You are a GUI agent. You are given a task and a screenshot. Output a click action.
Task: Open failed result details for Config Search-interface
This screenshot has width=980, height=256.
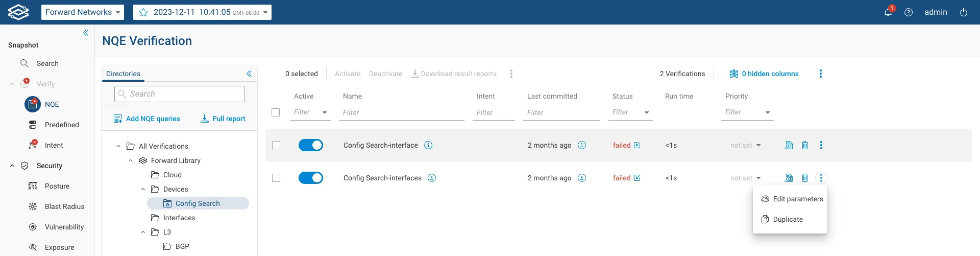coord(637,145)
